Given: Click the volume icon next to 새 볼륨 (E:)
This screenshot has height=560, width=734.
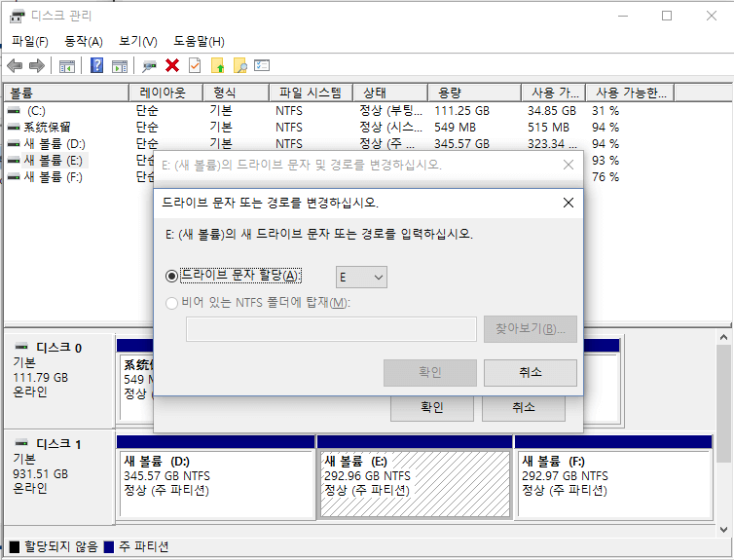Looking at the screenshot, I should (x=14, y=160).
